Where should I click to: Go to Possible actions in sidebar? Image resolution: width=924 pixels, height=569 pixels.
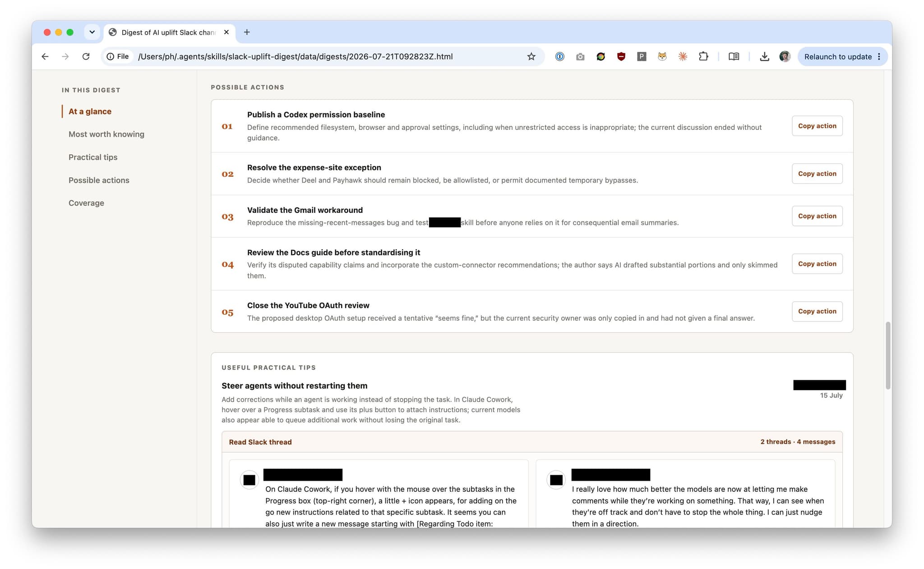[x=99, y=180]
